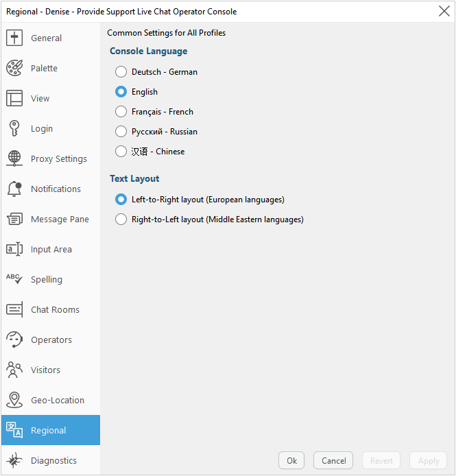456x476 pixels.
Task: Click the Diagnostics bug icon
Action: point(14,460)
